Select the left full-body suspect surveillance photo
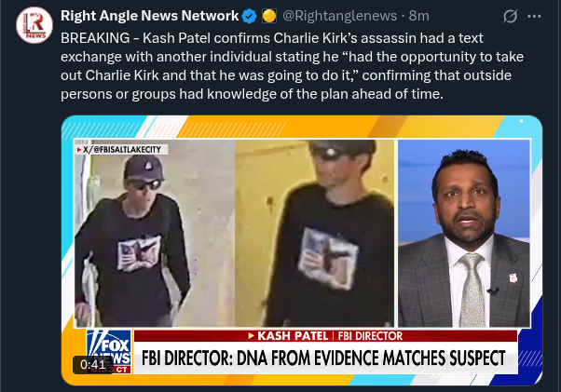This screenshot has height=392, width=561. 155,233
